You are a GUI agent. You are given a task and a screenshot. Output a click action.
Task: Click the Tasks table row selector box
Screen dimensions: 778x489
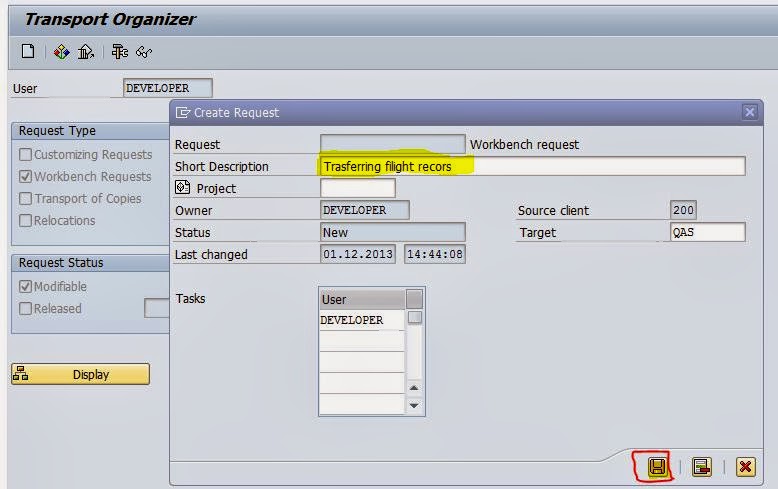click(x=414, y=317)
